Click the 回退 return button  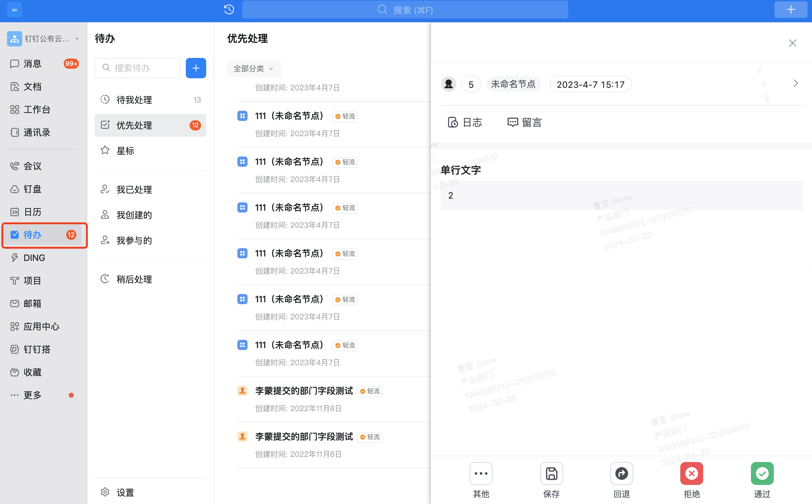point(622,480)
